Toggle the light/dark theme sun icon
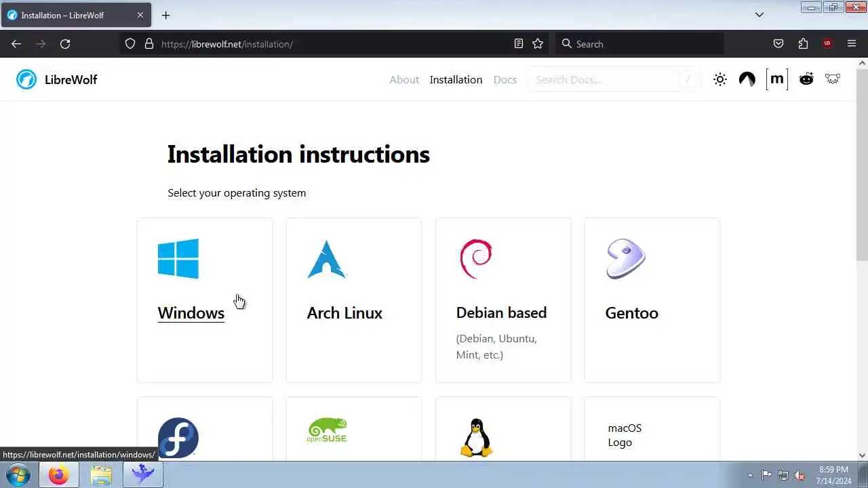This screenshot has width=868, height=488. (x=720, y=79)
